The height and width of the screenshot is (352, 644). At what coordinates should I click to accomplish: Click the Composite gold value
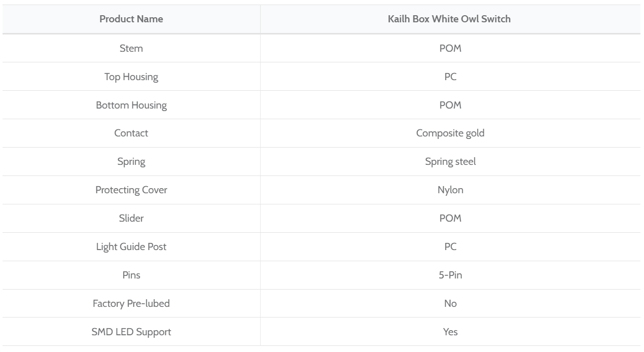click(x=450, y=133)
